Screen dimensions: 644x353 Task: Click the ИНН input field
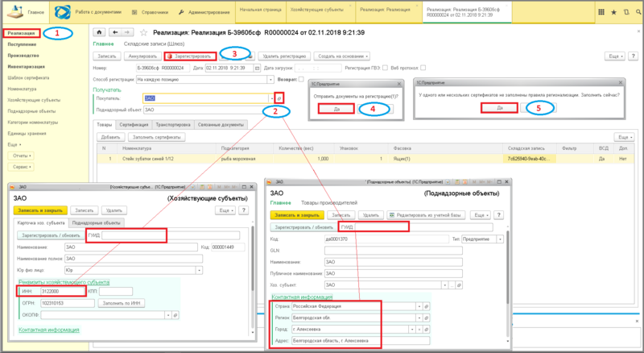[x=63, y=291]
